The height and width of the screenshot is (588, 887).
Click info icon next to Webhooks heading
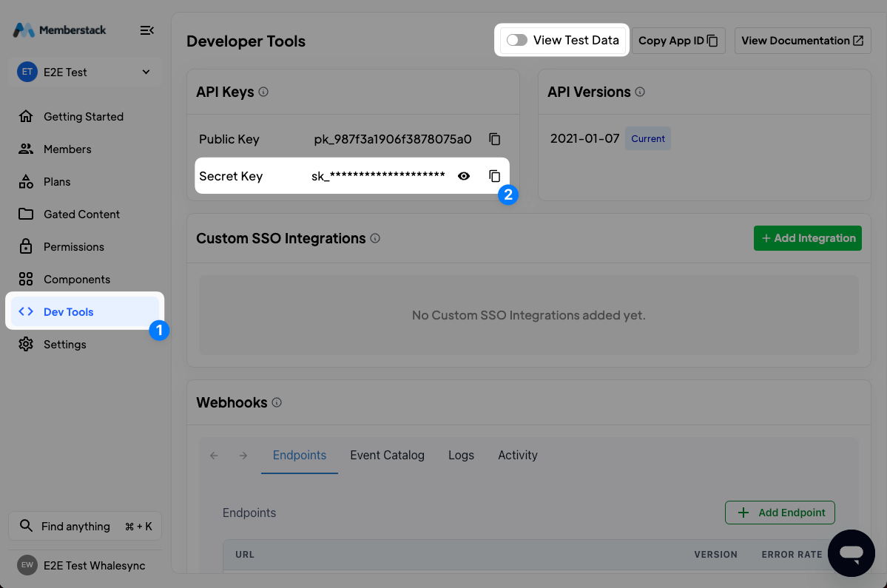point(277,403)
